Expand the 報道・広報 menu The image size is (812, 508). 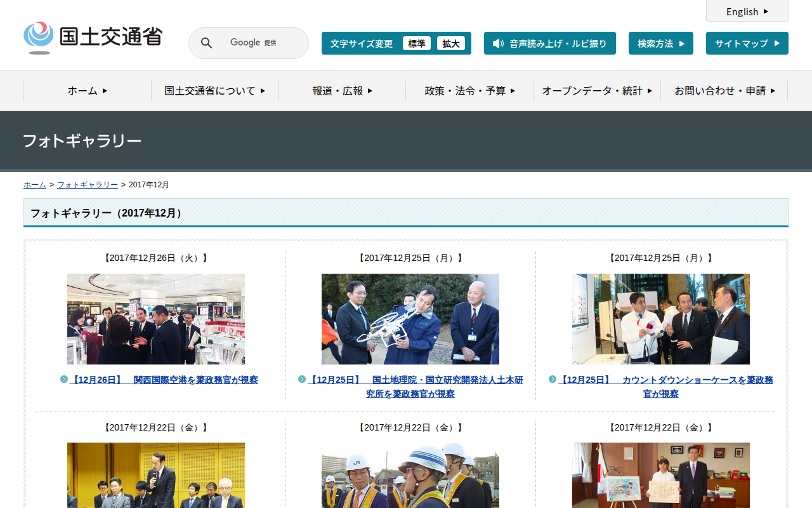pyautogui.click(x=343, y=91)
